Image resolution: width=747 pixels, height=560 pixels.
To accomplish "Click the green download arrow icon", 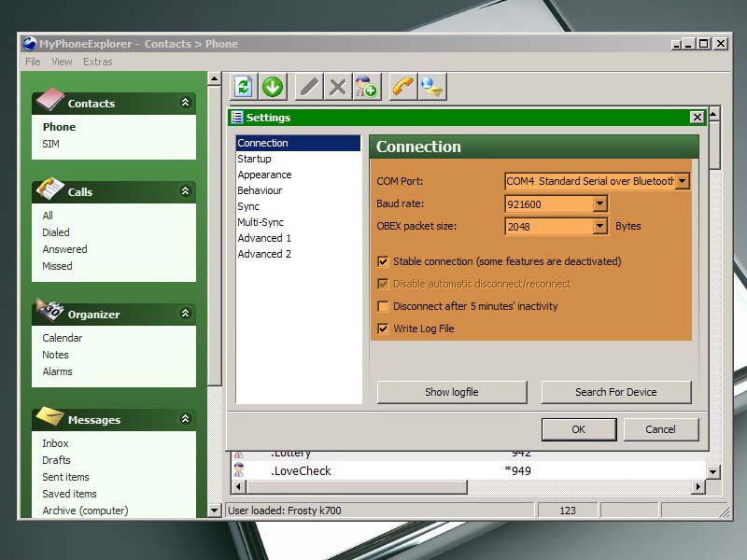I will 273,87.
